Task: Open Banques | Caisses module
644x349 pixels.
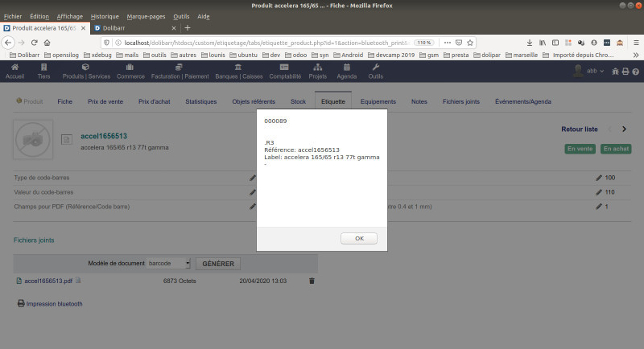Action: [x=238, y=72]
